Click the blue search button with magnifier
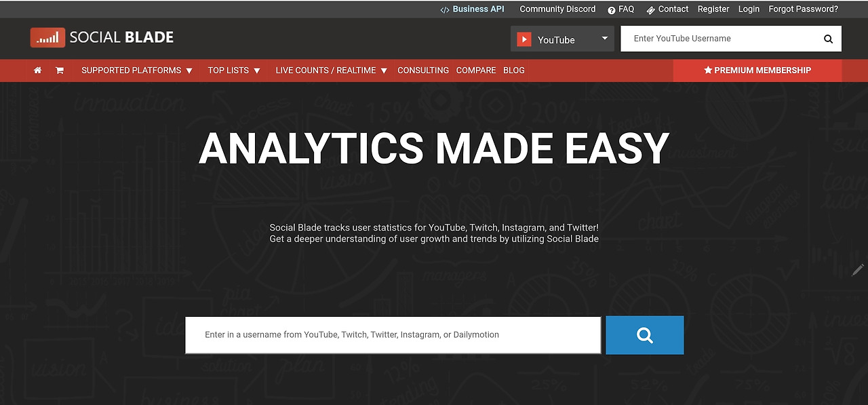Viewport: 868px width, 405px height. pos(644,335)
